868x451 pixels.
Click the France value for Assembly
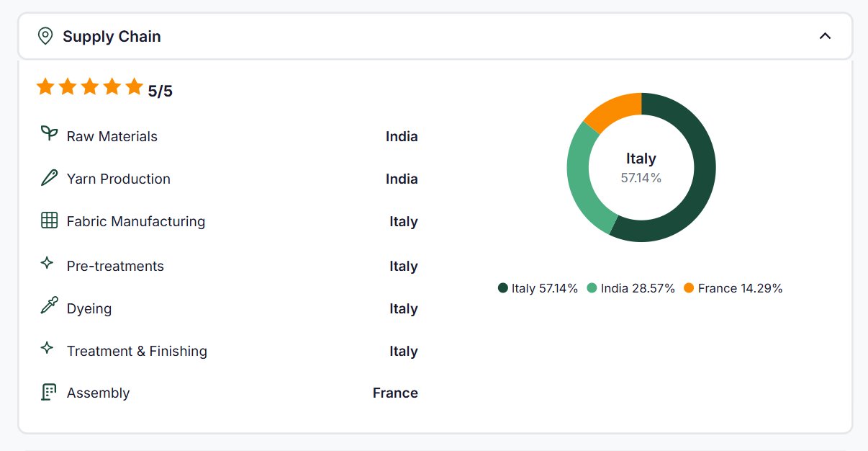pos(394,393)
